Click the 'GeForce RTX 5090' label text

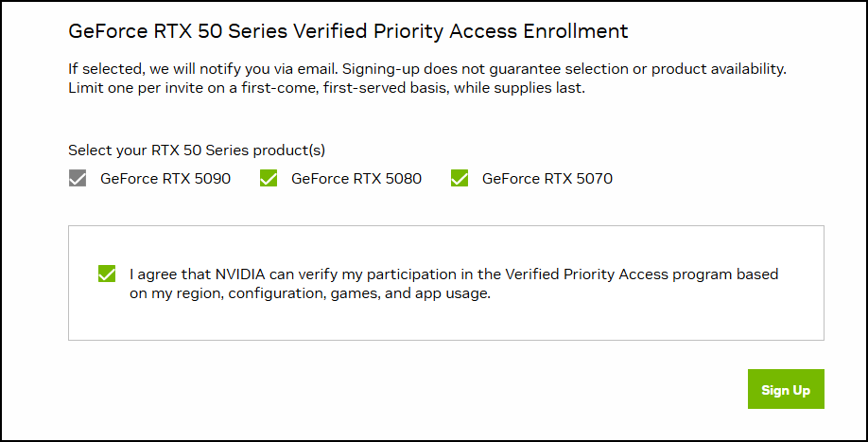point(165,178)
